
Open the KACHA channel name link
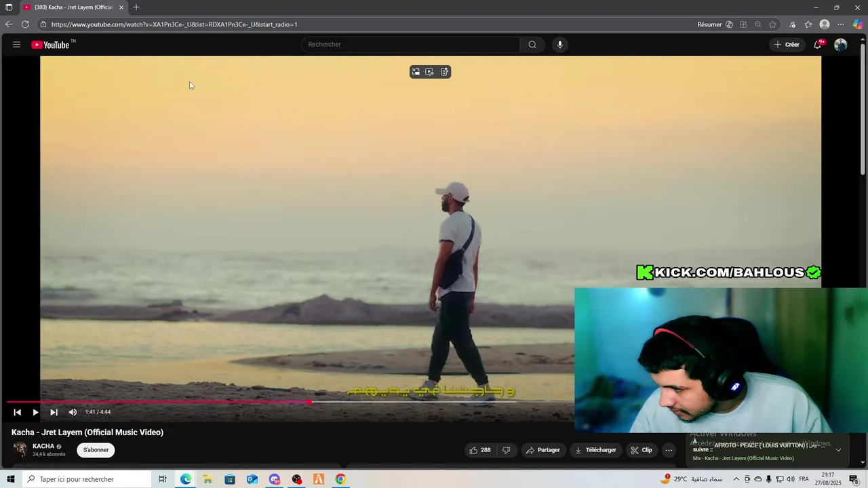tap(43, 446)
